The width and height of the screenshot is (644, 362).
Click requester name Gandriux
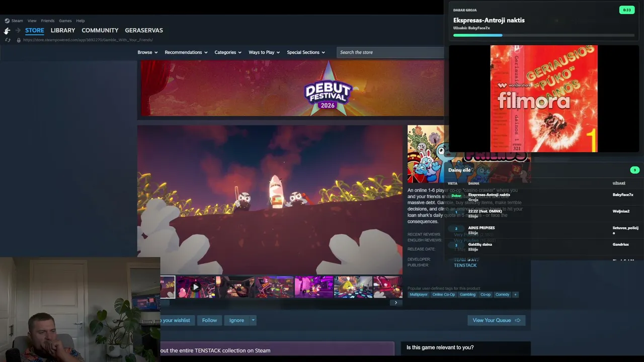tap(621, 244)
